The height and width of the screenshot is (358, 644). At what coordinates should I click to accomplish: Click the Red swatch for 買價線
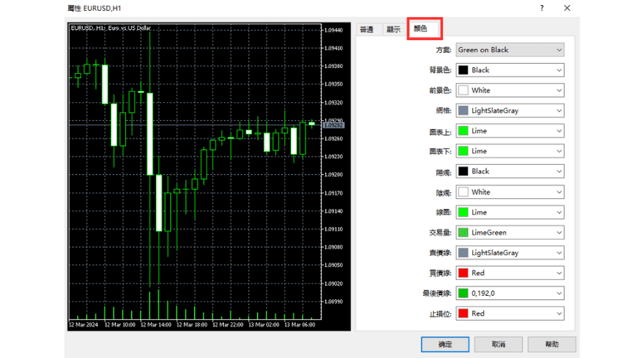point(463,273)
